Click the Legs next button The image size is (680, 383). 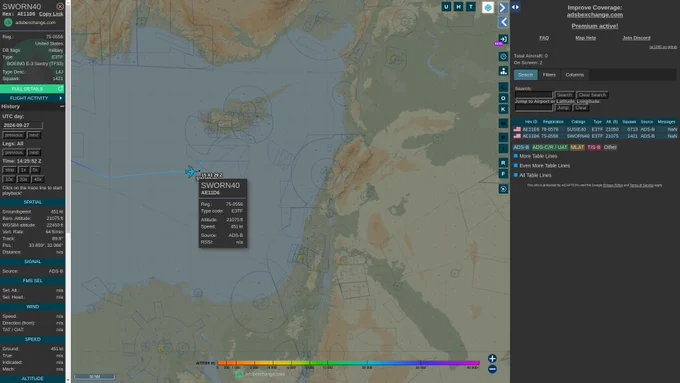coord(34,152)
